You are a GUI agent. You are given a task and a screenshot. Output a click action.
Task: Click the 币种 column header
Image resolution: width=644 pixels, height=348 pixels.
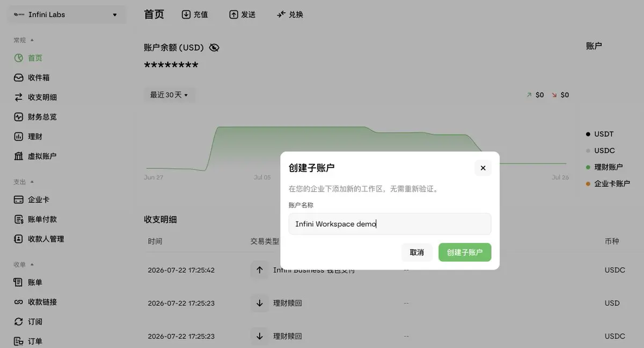[612, 241]
